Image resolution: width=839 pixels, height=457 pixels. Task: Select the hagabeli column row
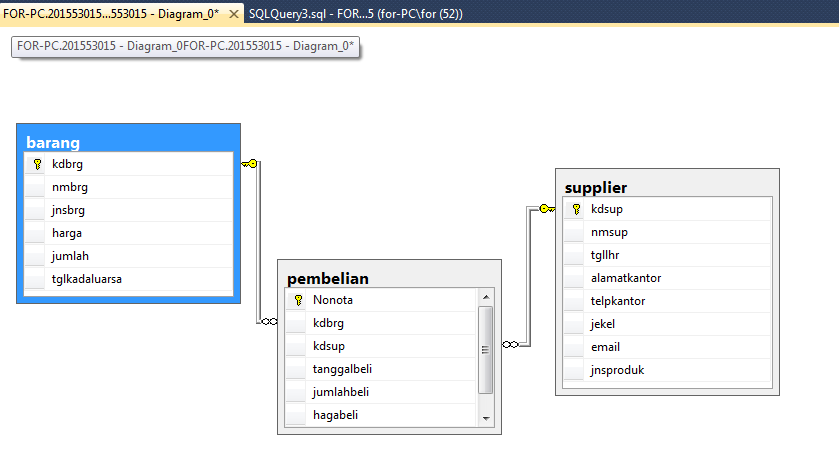tap(381, 415)
